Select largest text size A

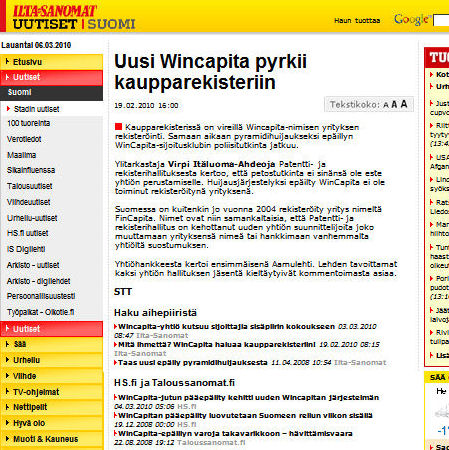pos(404,104)
